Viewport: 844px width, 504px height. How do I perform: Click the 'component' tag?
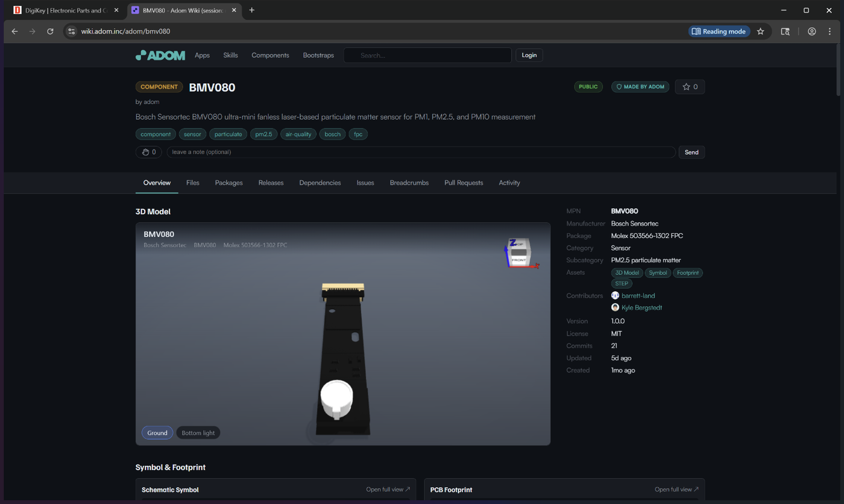[156, 134]
